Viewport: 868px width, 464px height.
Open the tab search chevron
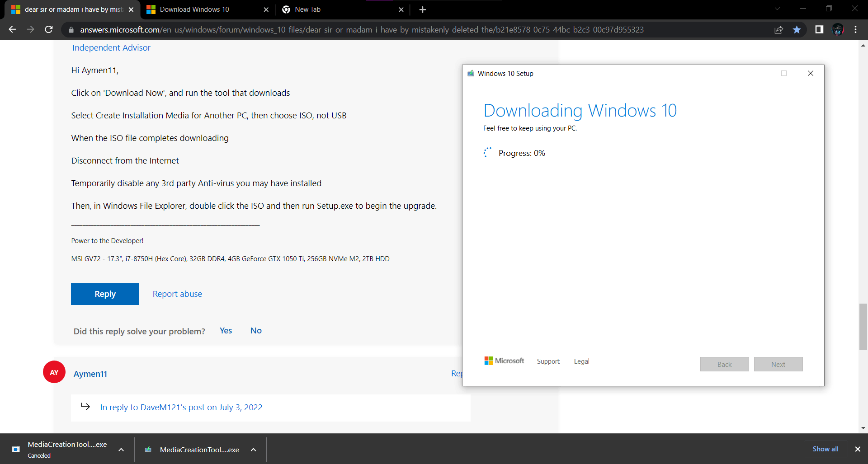coord(777,9)
